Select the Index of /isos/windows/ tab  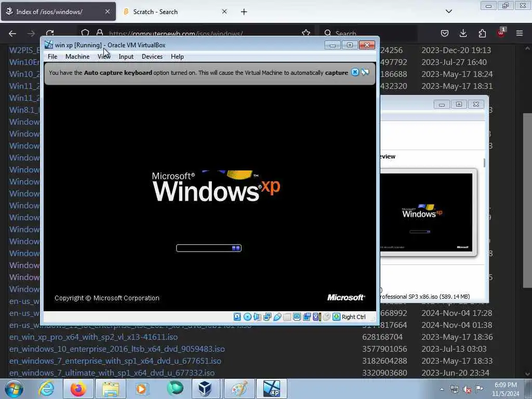pyautogui.click(x=58, y=12)
